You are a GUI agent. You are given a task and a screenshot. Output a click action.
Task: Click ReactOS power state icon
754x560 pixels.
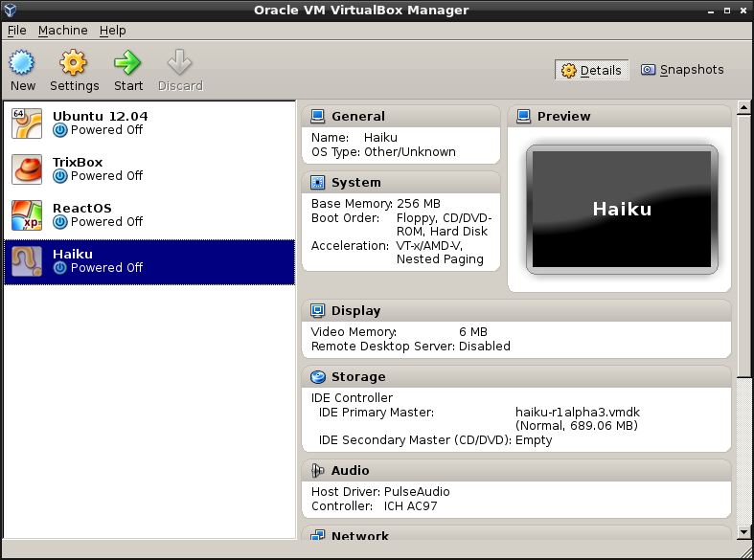tap(60, 222)
